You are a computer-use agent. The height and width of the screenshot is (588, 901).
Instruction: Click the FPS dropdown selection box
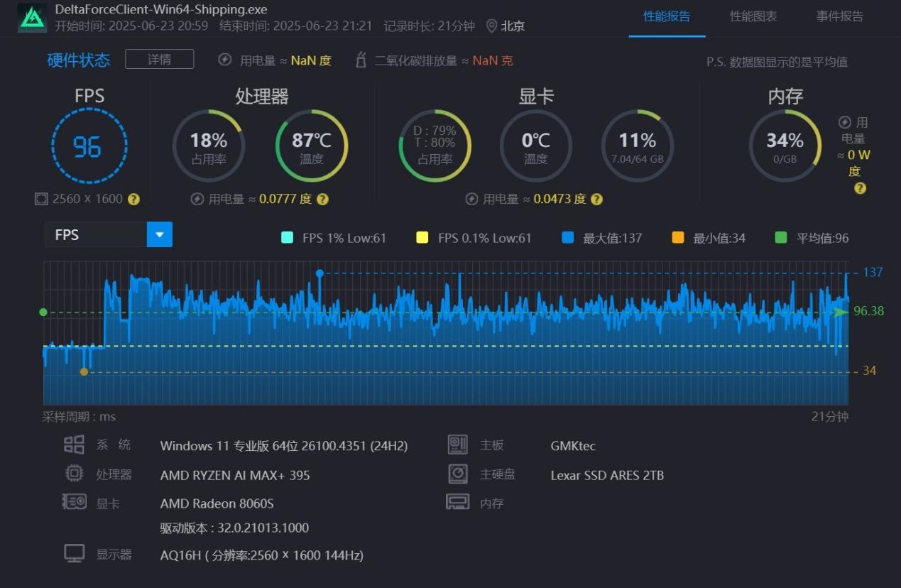coord(96,234)
